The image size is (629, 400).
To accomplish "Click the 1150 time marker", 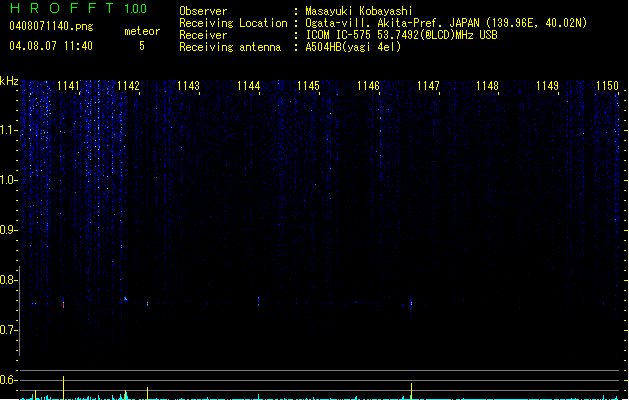I will (x=607, y=86).
